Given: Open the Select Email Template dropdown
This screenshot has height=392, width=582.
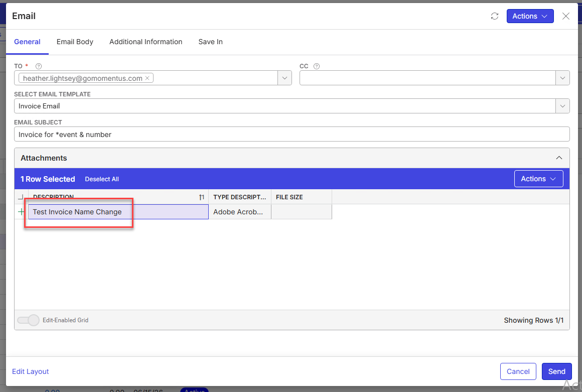Looking at the screenshot, I should pos(562,106).
